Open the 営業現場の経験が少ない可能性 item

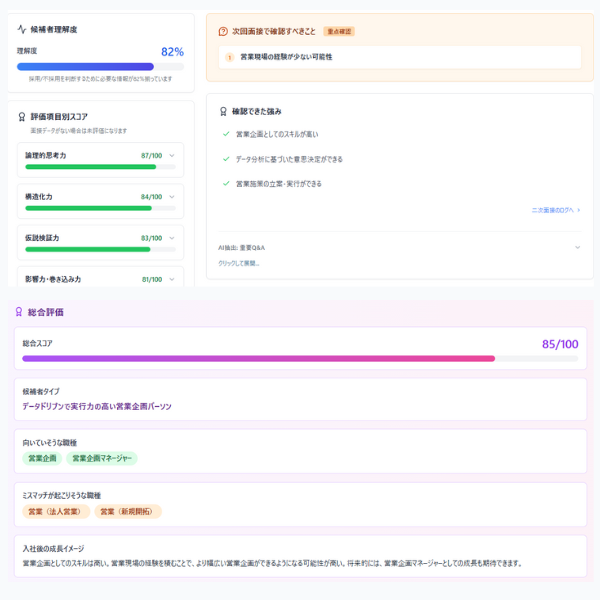click(x=400, y=57)
